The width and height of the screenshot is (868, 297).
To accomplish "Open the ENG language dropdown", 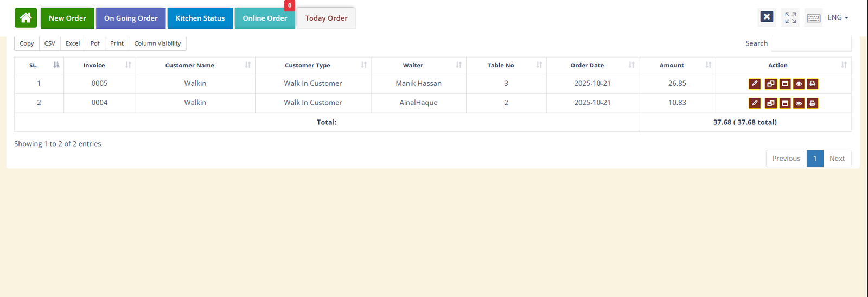I will (x=838, y=18).
